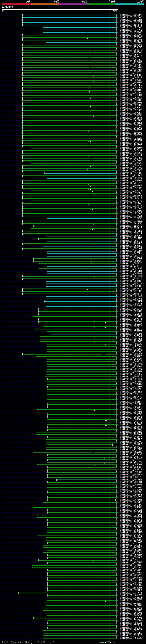Screen dimensions: 146x644
Task: Select hit label UniRef100_Q39183
Action: tap(131, 90)
